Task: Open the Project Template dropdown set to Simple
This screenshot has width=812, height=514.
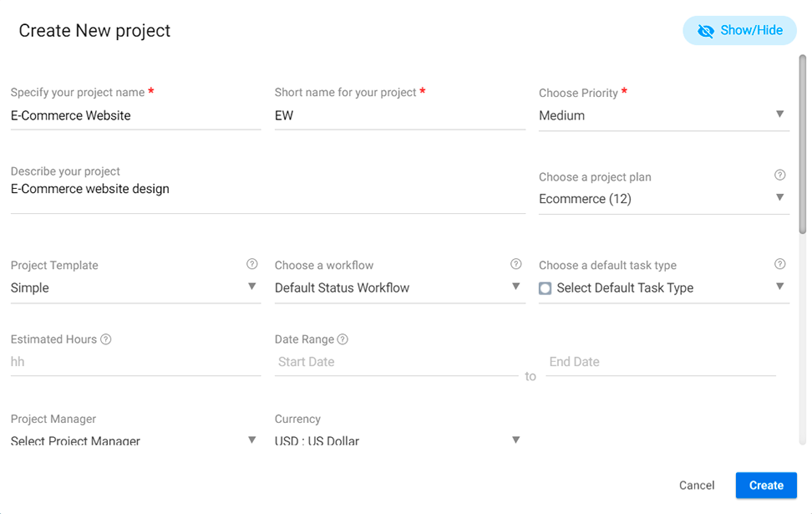Action: pyautogui.click(x=135, y=288)
